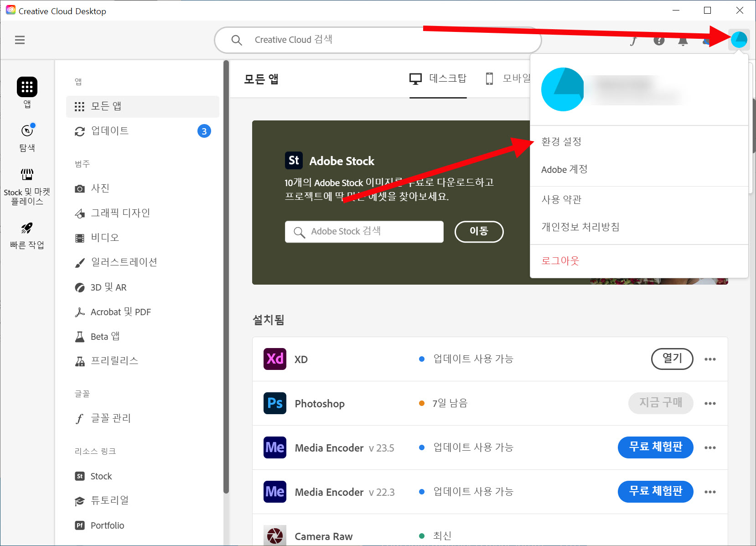This screenshot has height=546, width=756.
Task: Click the Adobe Stock St logo
Action: click(294, 161)
